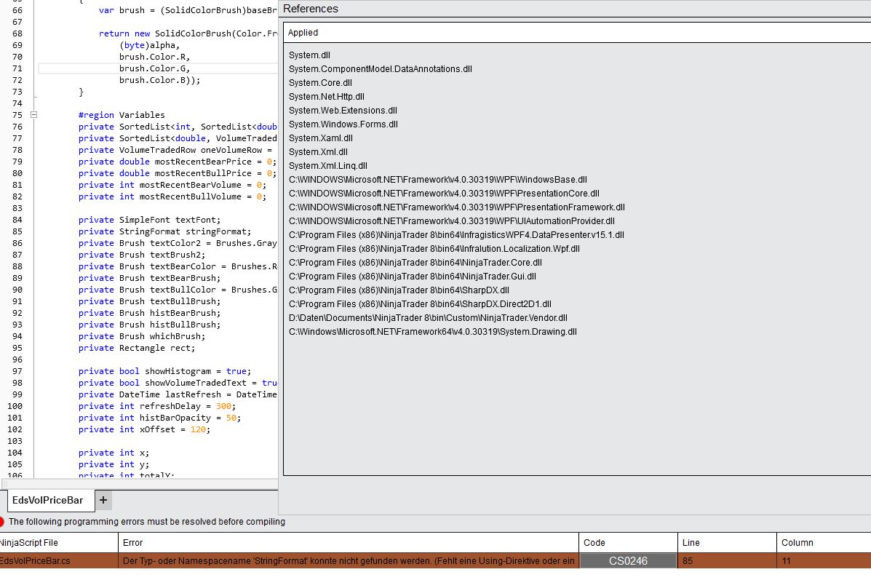Screen dimensions: 871x588
Task: Select System.dll in the references list
Action: click(x=309, y=55)
